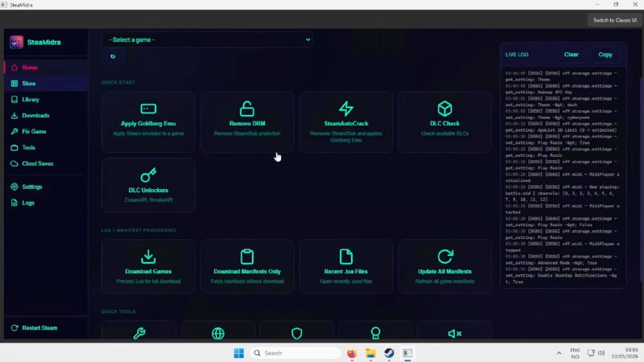The image size is (644, 362).
Task: Click the muted speaker quick tool icon
Action: [454, 333]
